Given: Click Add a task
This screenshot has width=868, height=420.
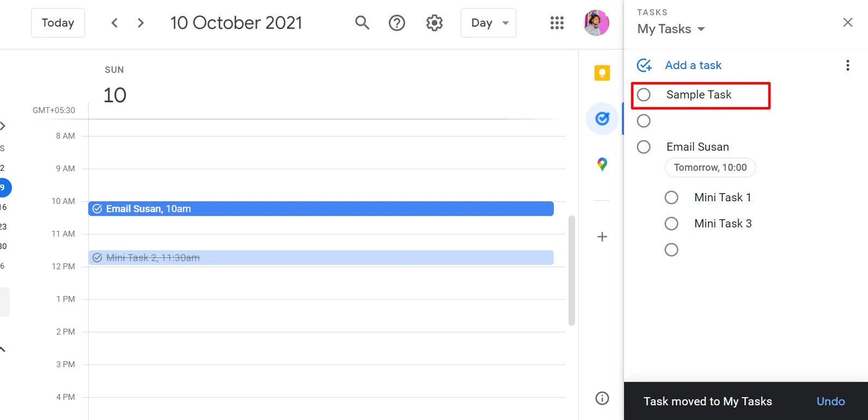Looking at the screenshot, I should [x=692, y=65].
